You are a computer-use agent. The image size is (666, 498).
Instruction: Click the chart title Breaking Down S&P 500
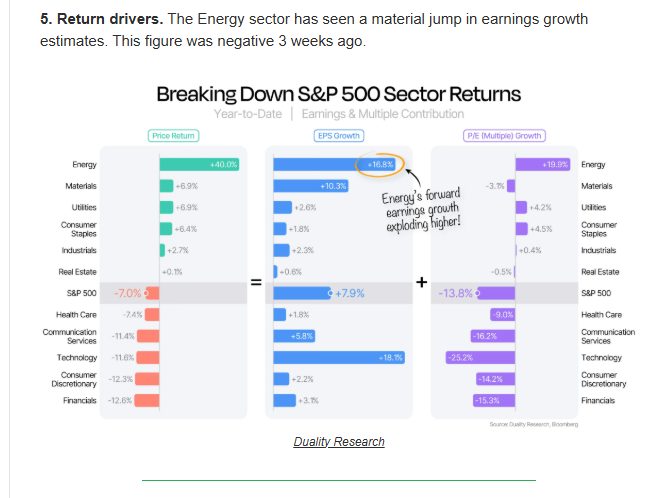click(338, 94)
